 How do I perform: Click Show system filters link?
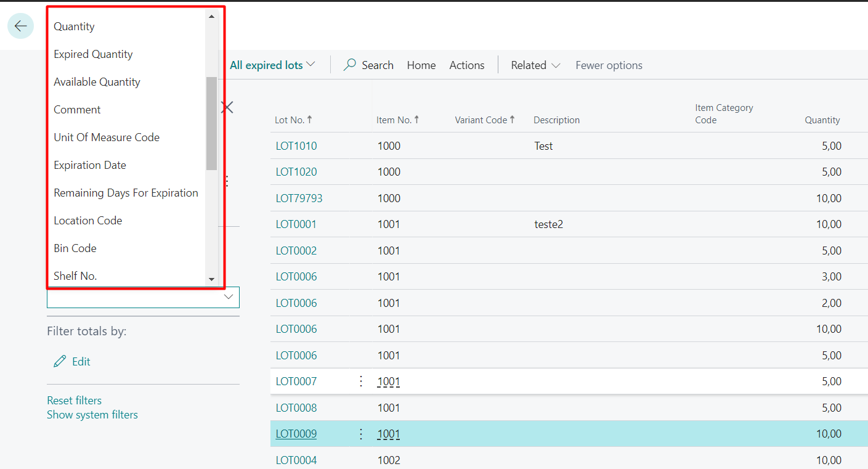(x=92, y=415)
